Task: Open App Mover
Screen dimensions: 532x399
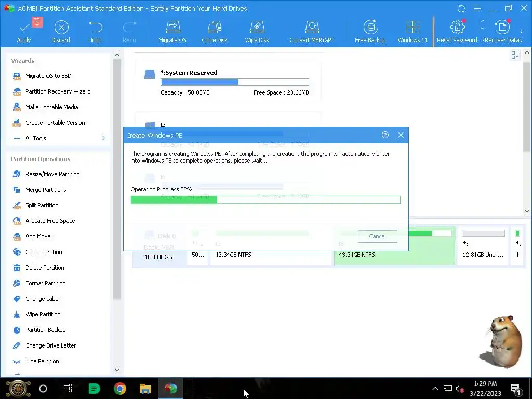Action: click(38, 236)
